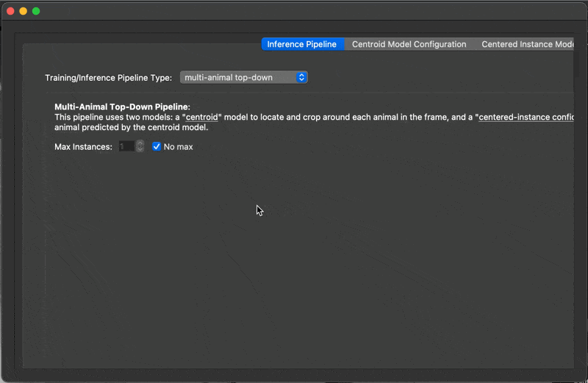
Task: Uncheck the No max checkbox
Action: click(157, 147)
